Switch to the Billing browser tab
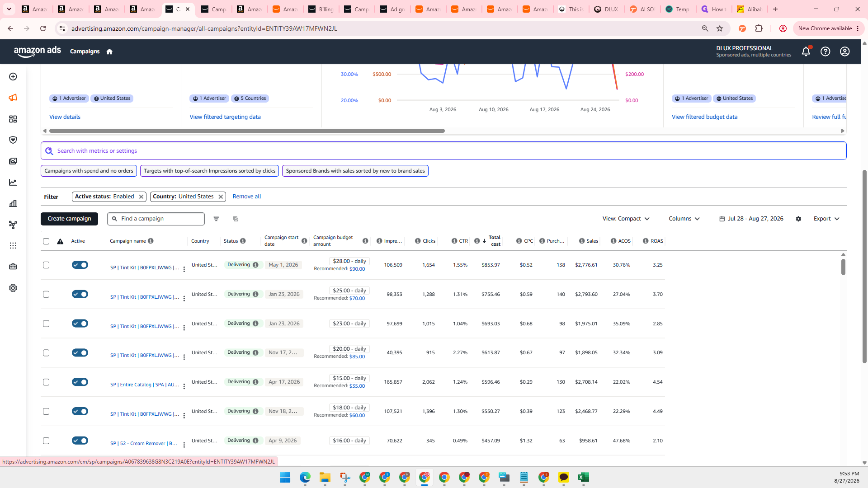This screenshot has width=868, height=488. coord(322,9)
